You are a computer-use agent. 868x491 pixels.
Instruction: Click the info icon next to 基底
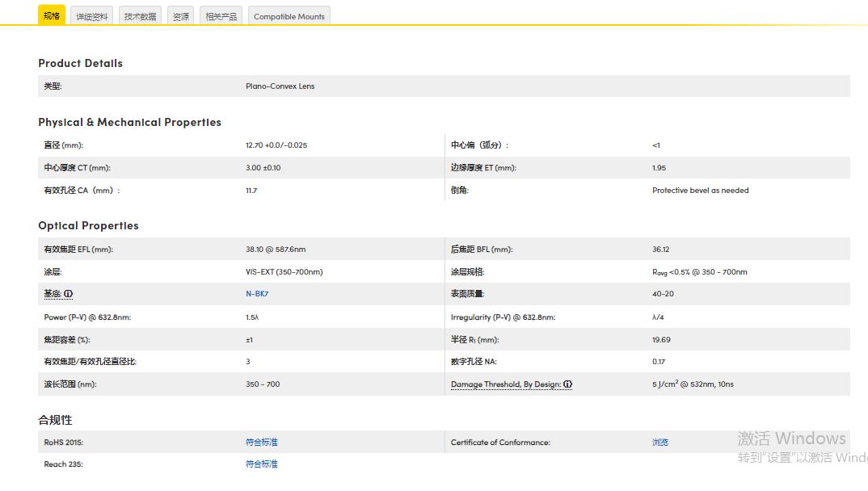[x=69, y=294]
